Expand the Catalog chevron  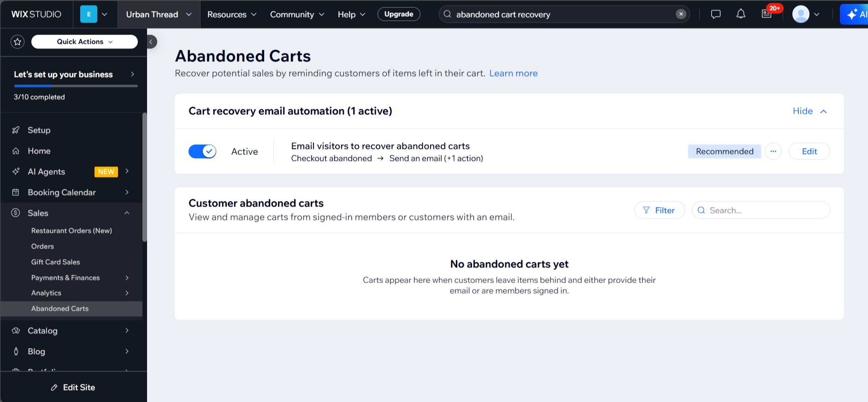pos(127,331)
